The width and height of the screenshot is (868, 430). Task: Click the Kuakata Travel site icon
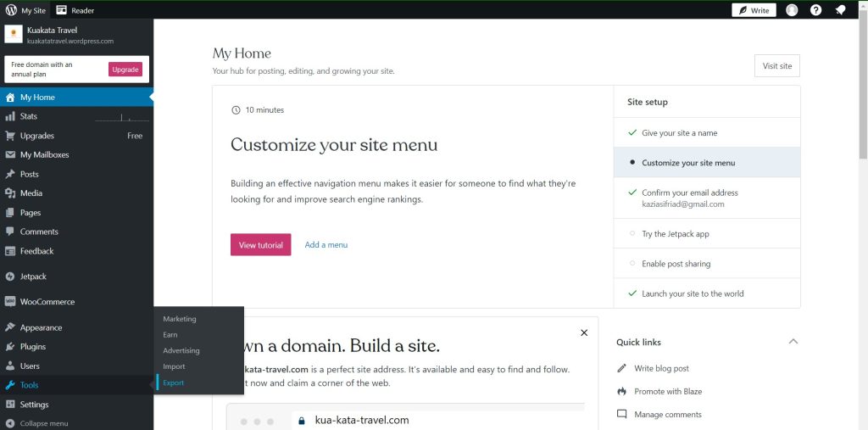tap(14, 34)
